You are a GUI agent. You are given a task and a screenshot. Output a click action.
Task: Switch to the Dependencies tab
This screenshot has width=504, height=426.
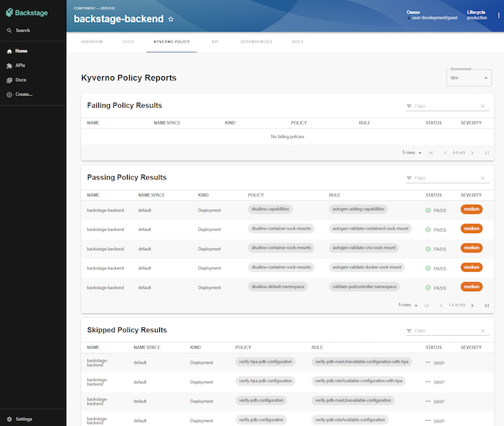[256, 42]
